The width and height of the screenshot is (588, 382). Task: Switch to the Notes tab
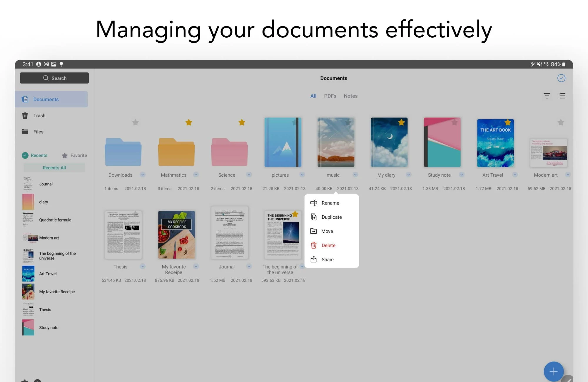(x=351, y=96)
